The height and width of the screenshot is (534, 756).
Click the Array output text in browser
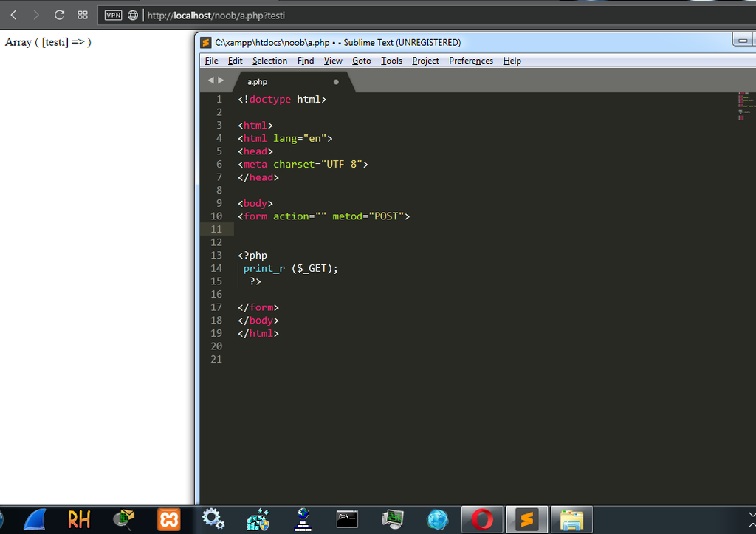[48, 42]
